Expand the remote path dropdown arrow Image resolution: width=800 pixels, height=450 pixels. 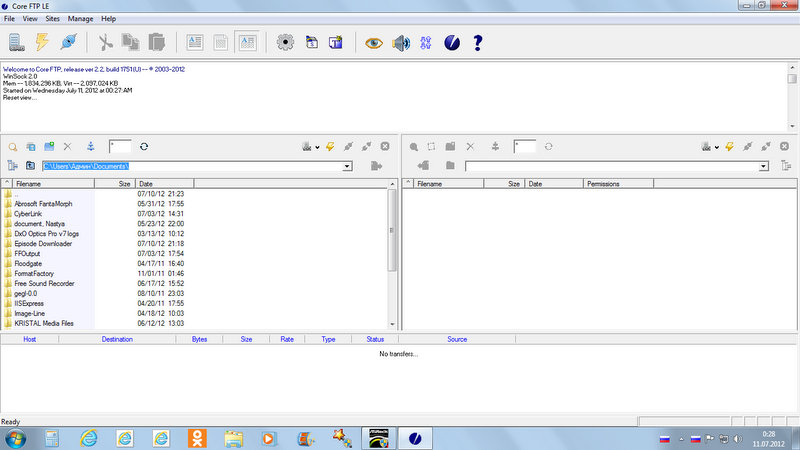click(763, 166)
